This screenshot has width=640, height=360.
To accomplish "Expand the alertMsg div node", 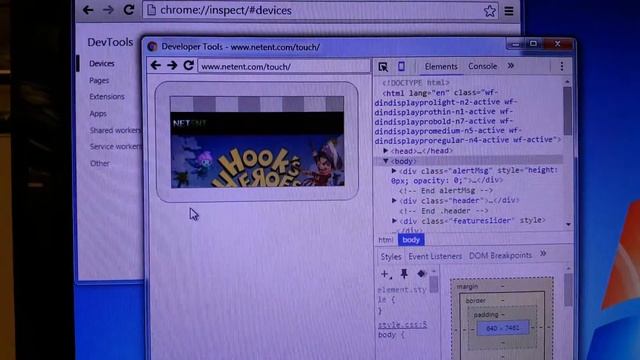I will click(x=394, y=171).
